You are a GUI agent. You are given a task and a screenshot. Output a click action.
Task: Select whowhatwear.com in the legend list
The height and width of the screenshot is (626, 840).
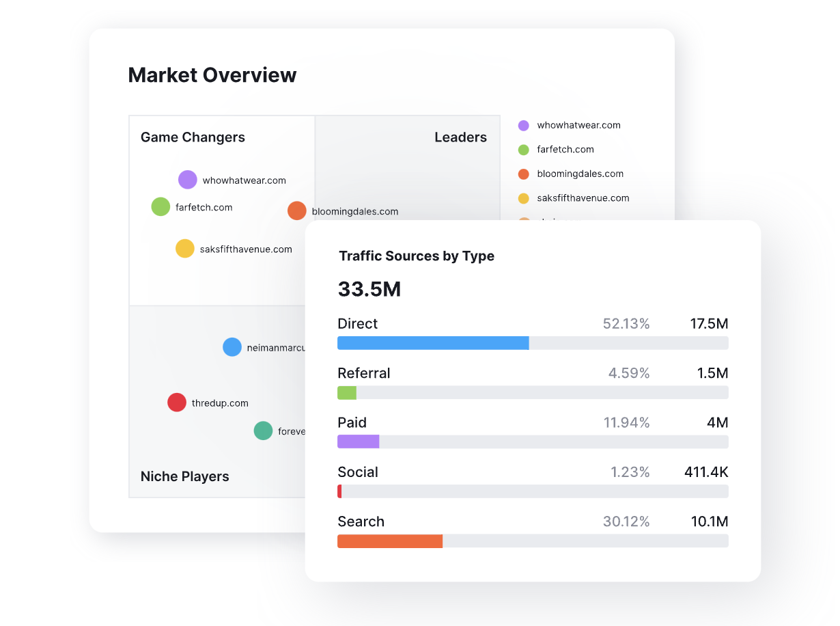click(578, 125)
